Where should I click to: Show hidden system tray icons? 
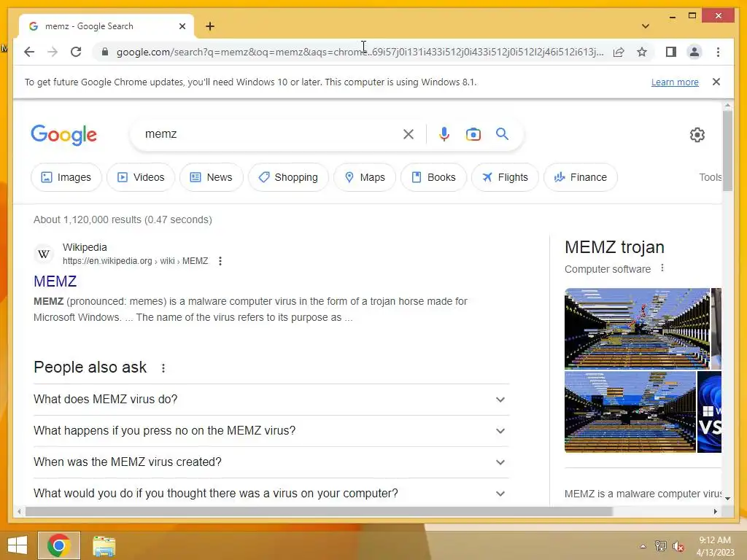pos(643,546)
